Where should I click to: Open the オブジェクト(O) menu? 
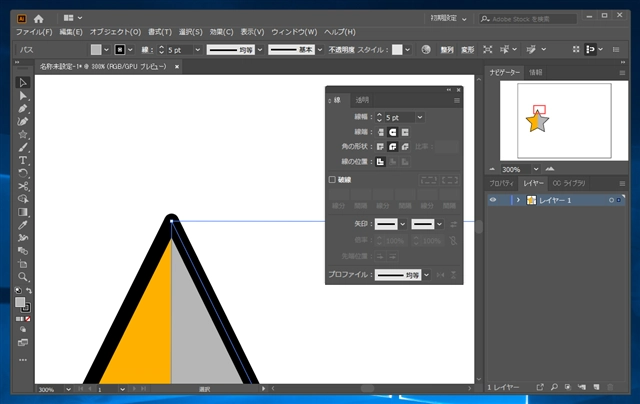coord(115,32)
